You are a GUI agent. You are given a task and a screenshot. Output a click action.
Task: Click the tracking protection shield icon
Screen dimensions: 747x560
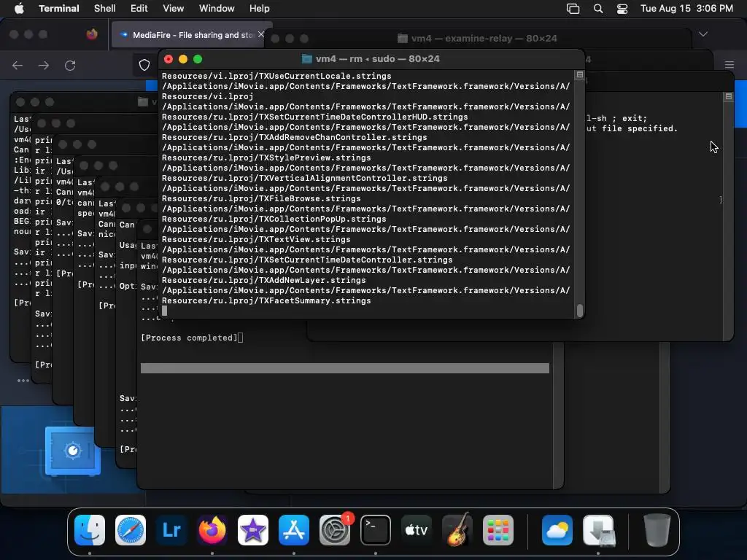point(144,65)
